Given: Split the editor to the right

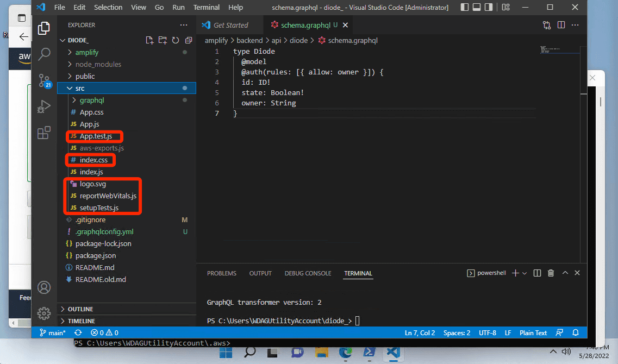Looking at the screenshot, I should (561, 25).
